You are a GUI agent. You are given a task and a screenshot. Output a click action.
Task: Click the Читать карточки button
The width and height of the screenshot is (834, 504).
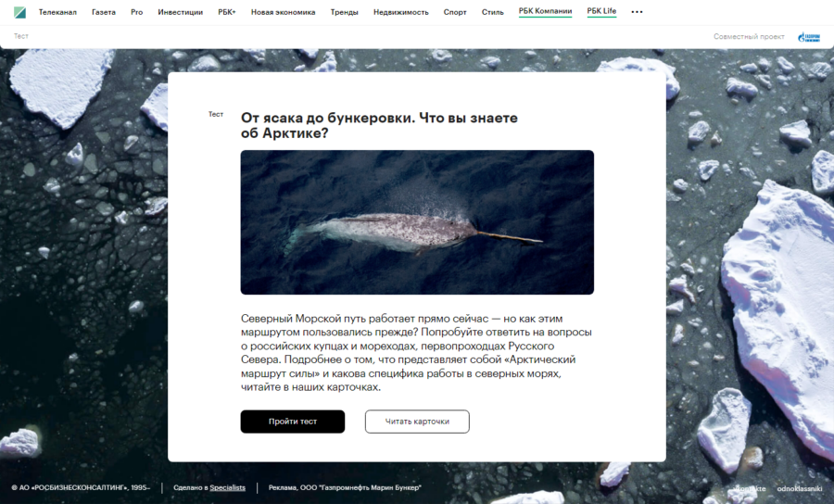click(417, 421)
